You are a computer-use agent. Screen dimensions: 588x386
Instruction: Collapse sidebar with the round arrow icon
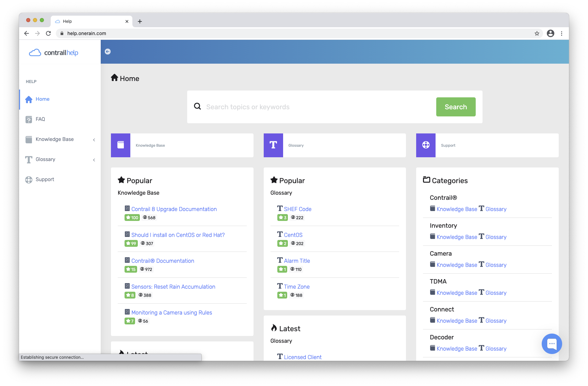[x=108, y=52]
